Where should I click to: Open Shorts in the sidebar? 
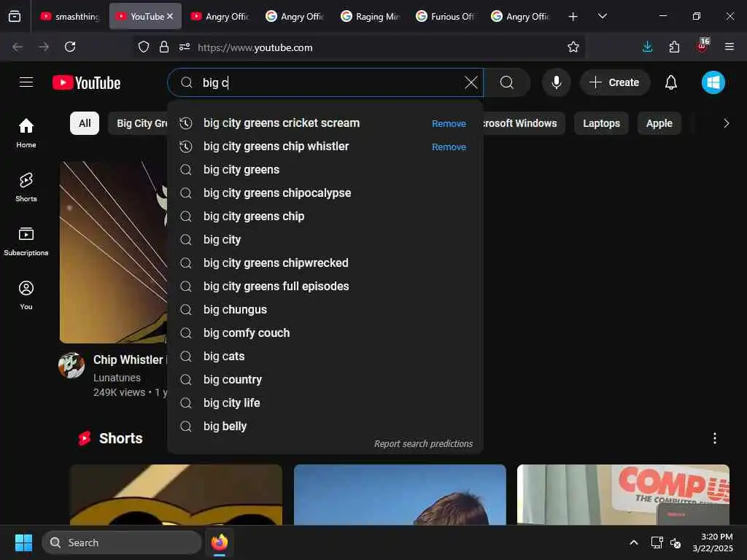[26, 187]
